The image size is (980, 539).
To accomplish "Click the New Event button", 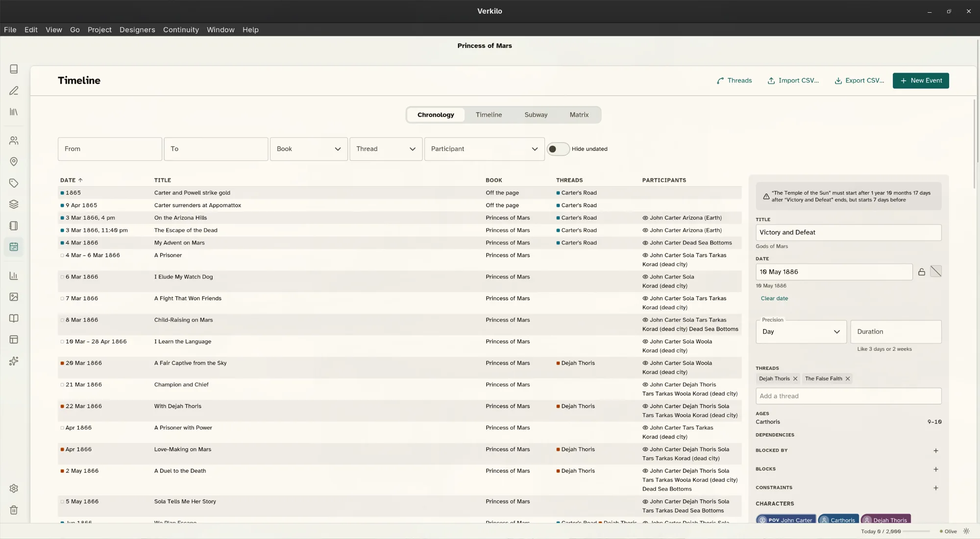I will pos(921,81).
